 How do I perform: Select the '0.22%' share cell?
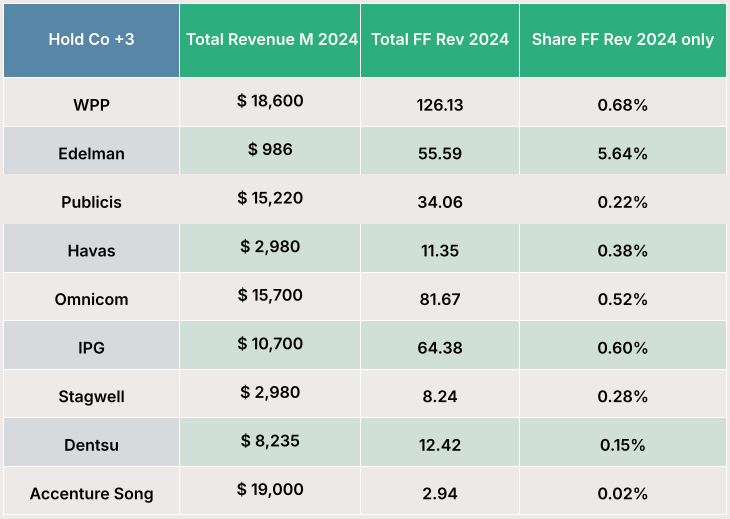click(623, 200)
